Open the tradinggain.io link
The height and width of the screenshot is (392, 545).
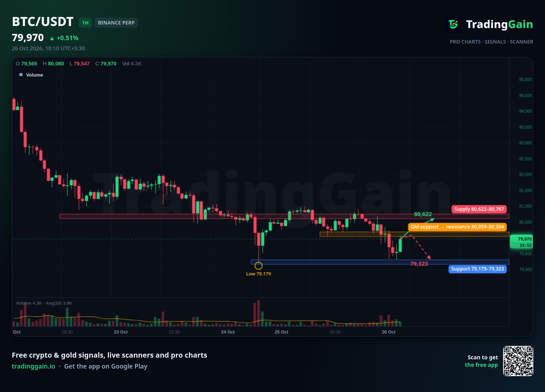33,366
